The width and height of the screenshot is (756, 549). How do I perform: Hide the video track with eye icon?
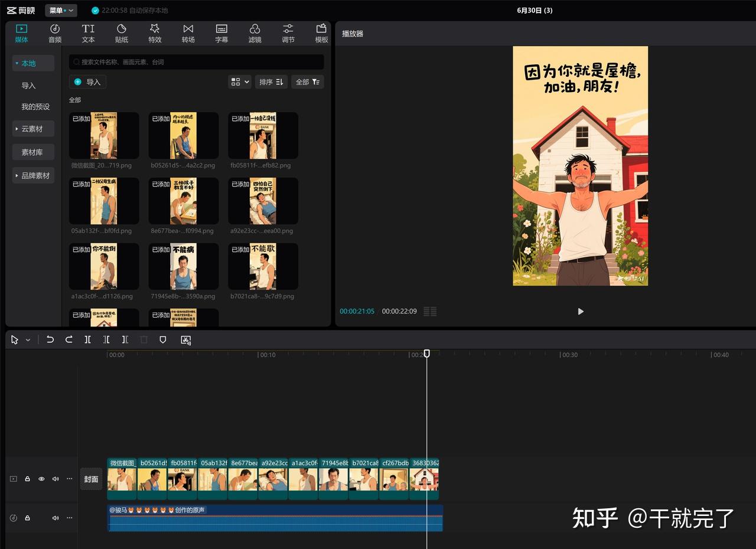[x=41, y=479]
